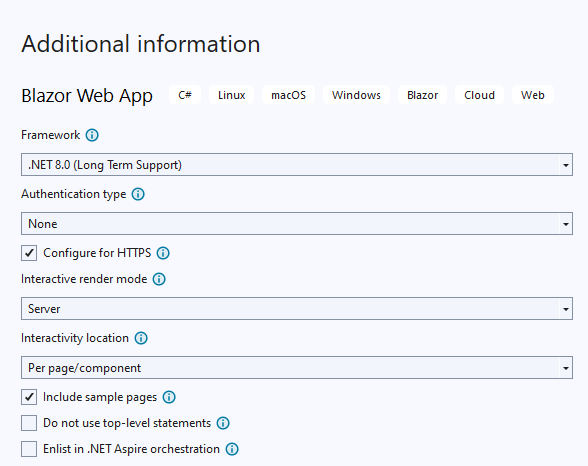This screenshot has height=466, width=588.
Task: Click the Interactive render mode label
Action: 84,279
